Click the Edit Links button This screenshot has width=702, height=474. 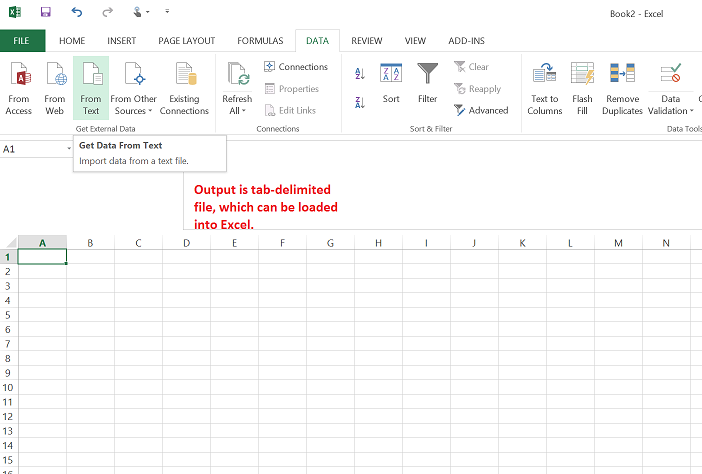[x=290, y=110]
